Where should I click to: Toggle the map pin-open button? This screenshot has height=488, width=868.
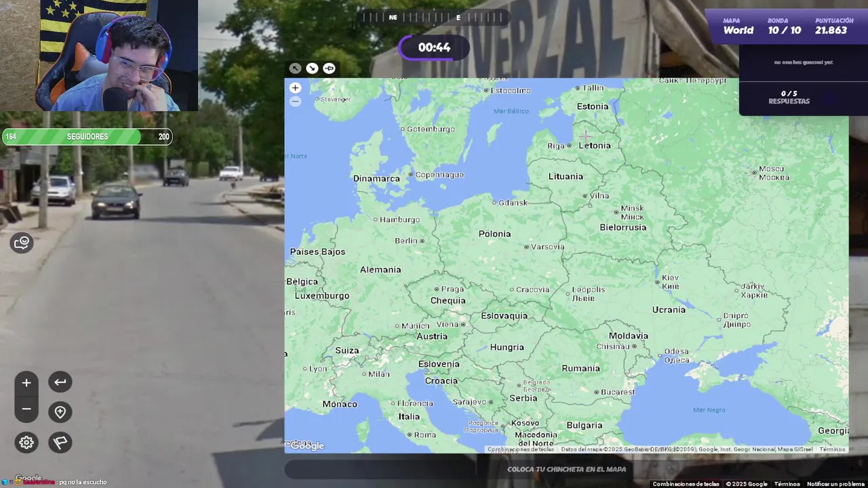(329, 68)
